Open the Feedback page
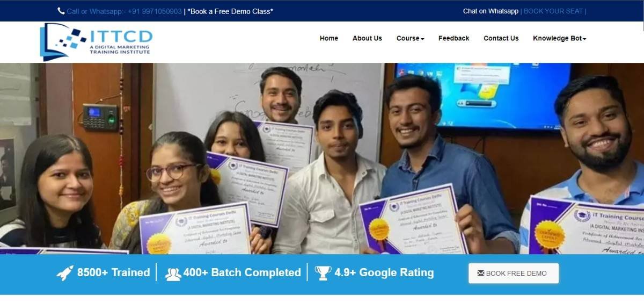The height and width of the screenshot is (302, 644). pyautogui.click(x=453, y=38)
